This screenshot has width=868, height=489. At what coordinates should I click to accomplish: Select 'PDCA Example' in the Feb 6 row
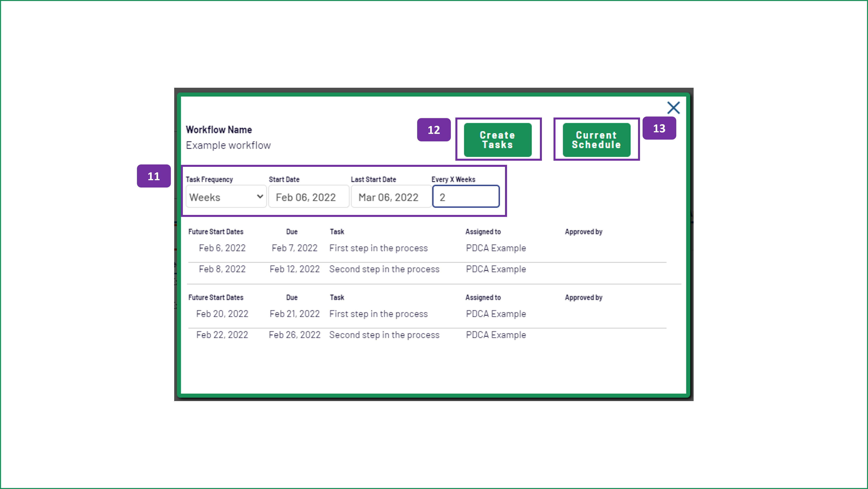pyautogui.click(x=496, y=248)
